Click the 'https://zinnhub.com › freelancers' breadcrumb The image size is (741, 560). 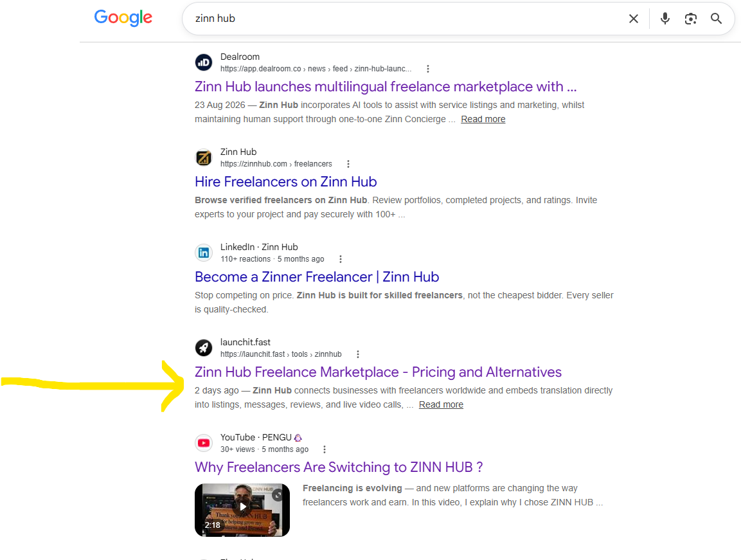coord(276,164)
